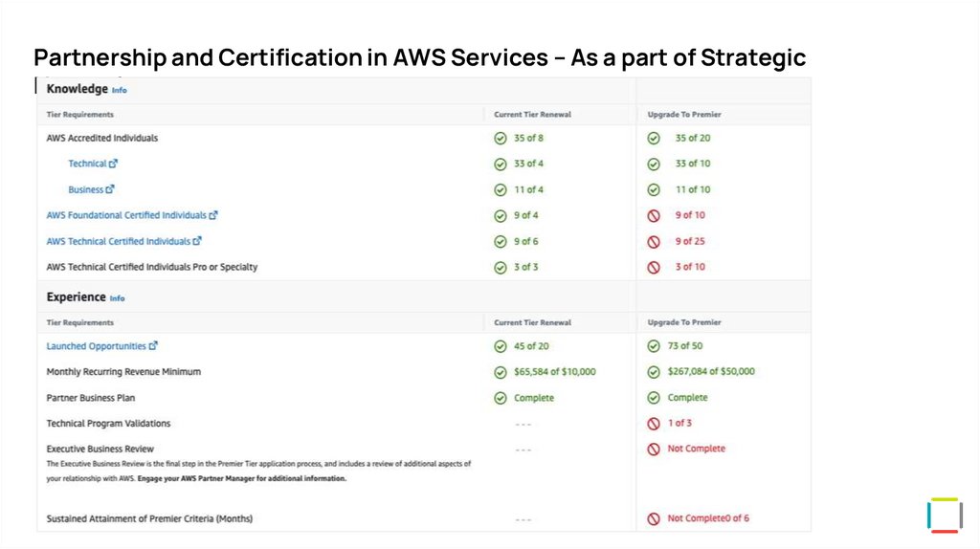Click green check beside 73 of 50
Image resolution: width=980 pixels, height=549 pixels.
[x=654, y=346]
